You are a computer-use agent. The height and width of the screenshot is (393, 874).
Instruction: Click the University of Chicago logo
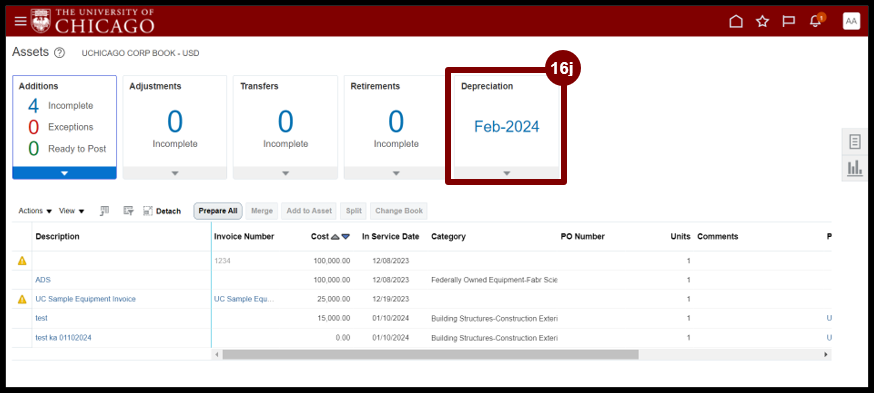pyautogui.click(x=93, y=21)
